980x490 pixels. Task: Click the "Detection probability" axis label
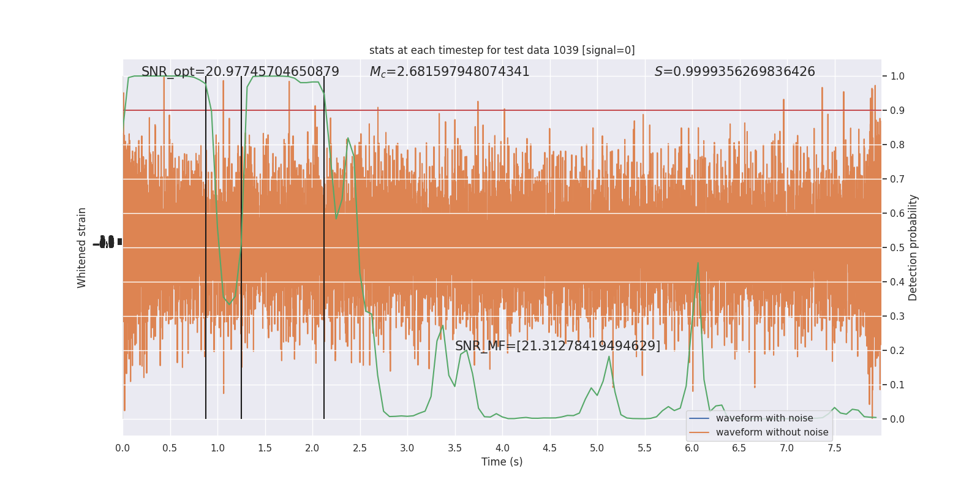click(x=913, y=247)
